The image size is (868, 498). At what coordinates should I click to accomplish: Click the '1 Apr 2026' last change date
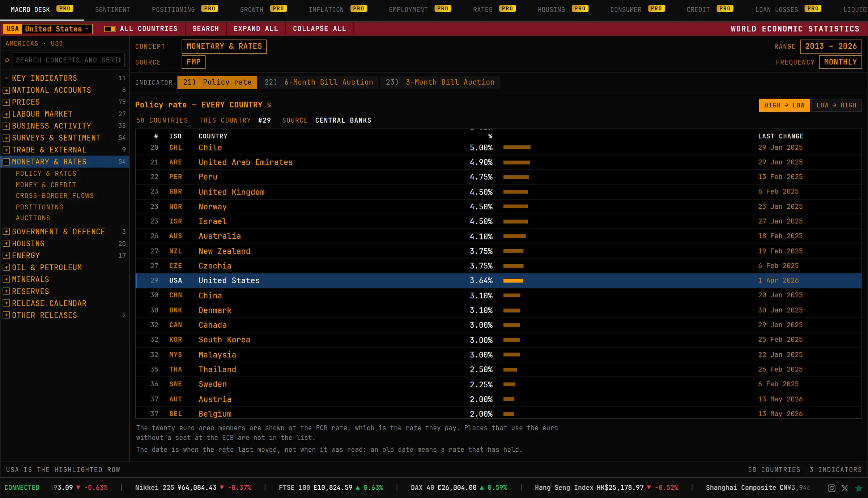[778, 281]
